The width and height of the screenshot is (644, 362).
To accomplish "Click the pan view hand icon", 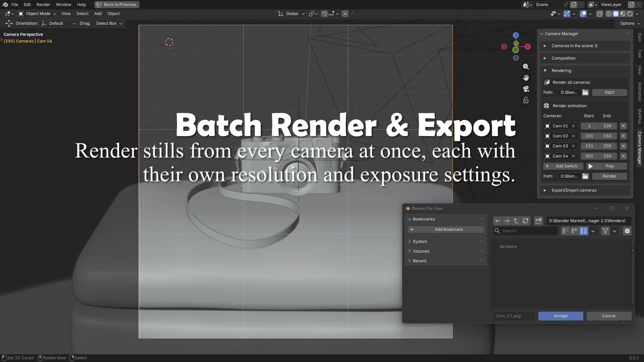I will point(526,78).
